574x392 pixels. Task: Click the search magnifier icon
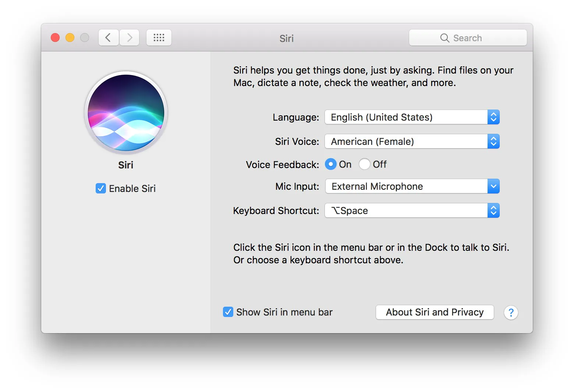coord(444,38)
